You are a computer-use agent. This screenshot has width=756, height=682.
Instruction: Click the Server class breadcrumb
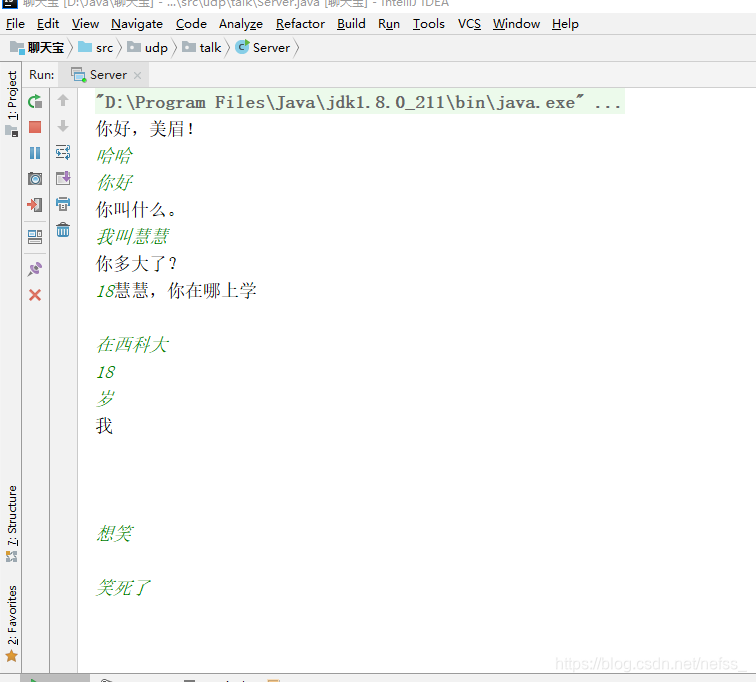pos(263,48)
